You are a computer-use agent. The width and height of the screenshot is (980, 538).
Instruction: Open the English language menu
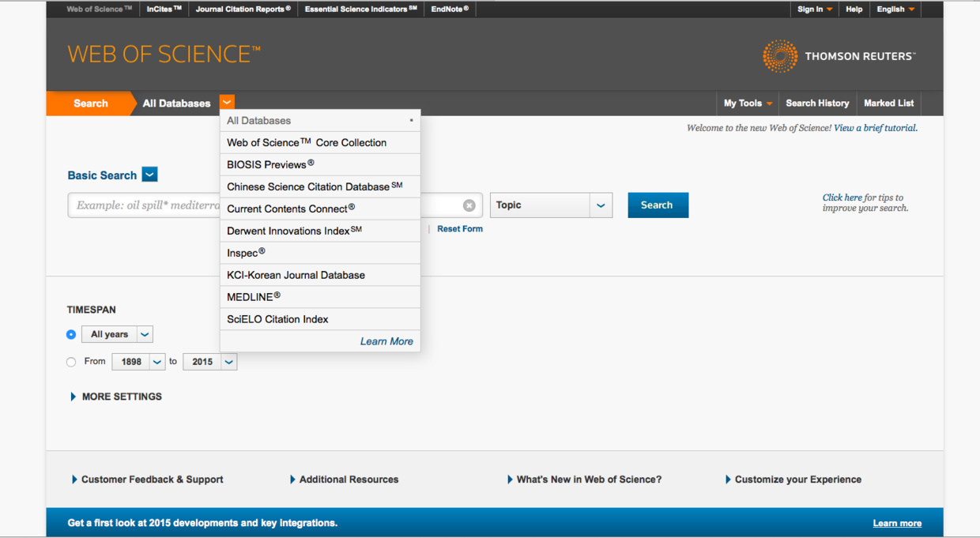895,9
